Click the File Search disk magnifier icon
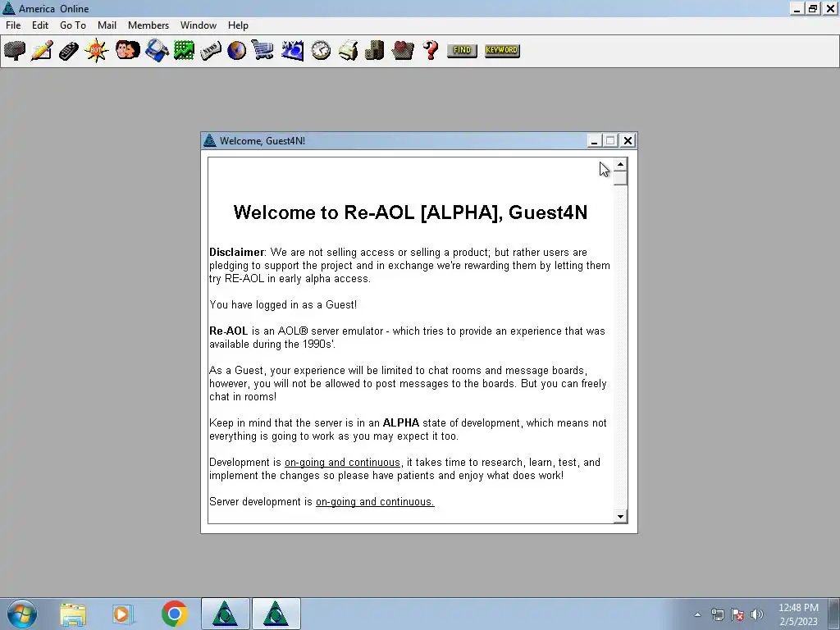This screenshot has width=840, height=630. point(157,50)
